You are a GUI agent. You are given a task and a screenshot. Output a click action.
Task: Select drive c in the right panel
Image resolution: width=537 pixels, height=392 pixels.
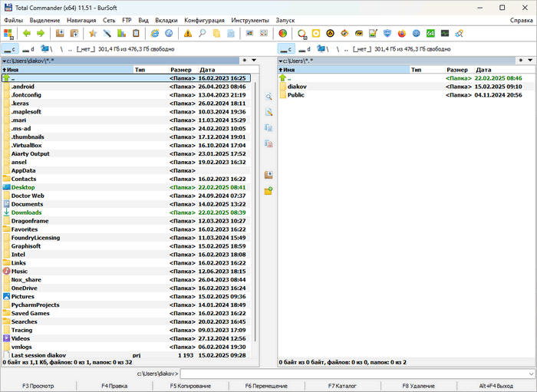click(x=286, y=49)
